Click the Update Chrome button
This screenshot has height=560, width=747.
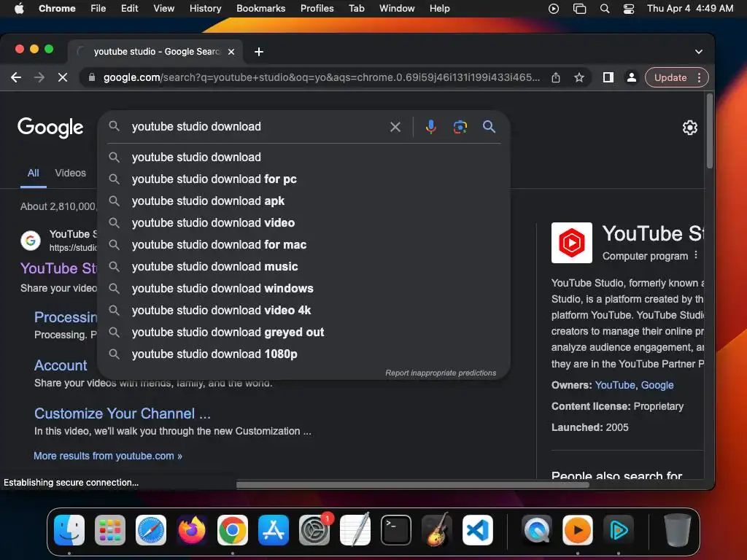coord(670,77)
